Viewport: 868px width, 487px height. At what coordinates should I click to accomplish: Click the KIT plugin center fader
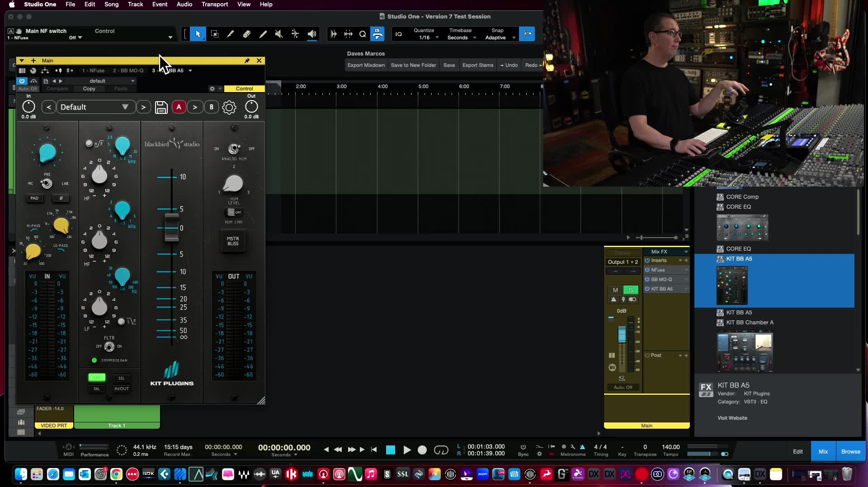pyautogui.click(x=171, y=228)
